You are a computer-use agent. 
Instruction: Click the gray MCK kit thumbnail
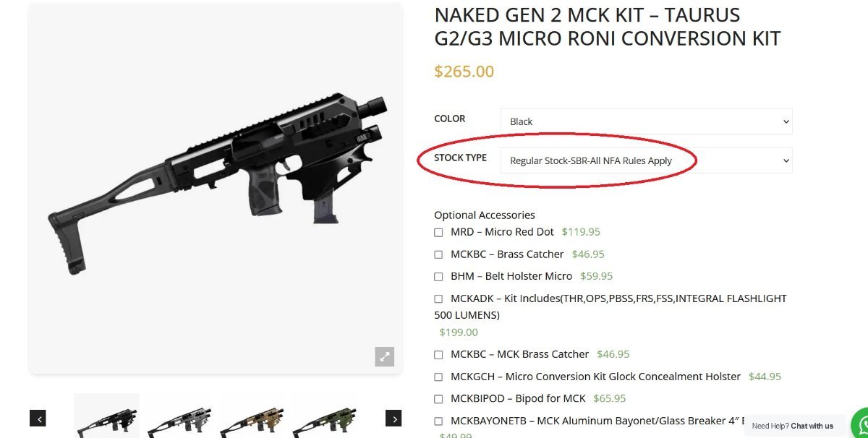click(x=179, y=419)
